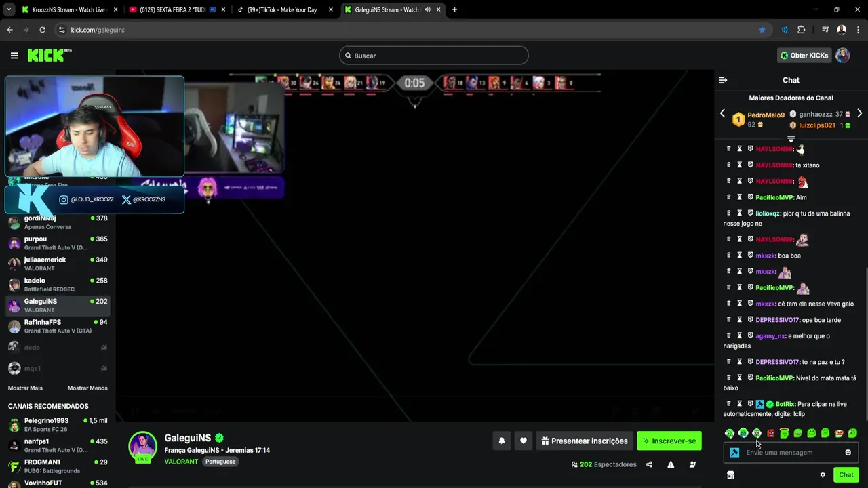
Task: Go back using the browser back arrow
Action: [x=10, y=30]
